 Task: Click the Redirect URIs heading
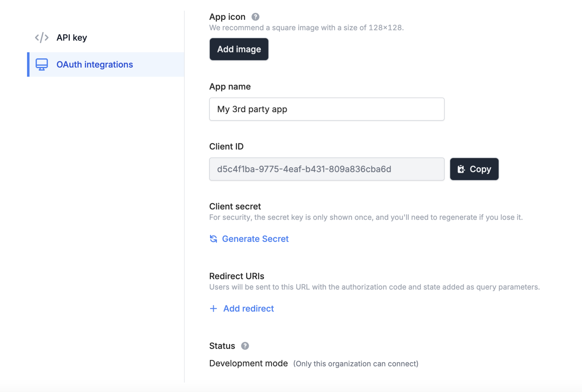tap(236, 276)
